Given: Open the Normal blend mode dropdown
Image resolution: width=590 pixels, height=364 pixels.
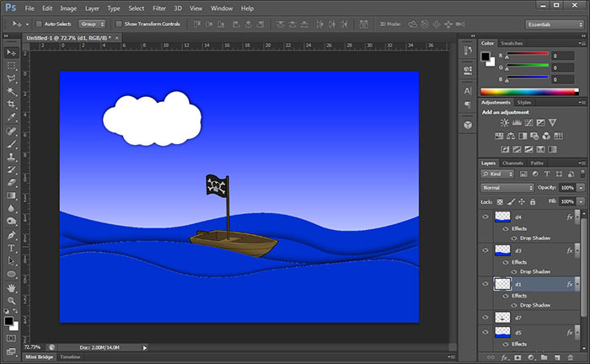Looking at the screenshot, I should click(507, 187).
